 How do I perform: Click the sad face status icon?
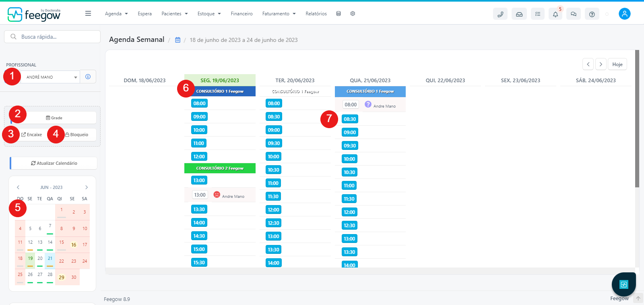tap(217, 195)
